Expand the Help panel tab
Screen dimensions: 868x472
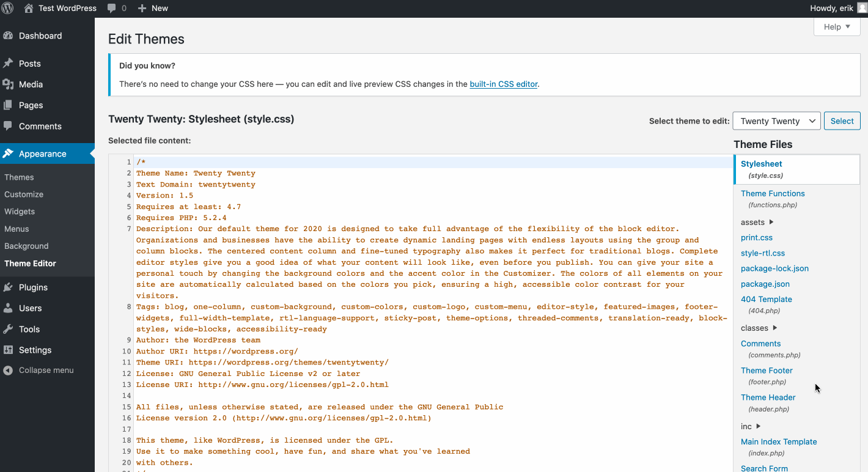(x=836, y=27)
